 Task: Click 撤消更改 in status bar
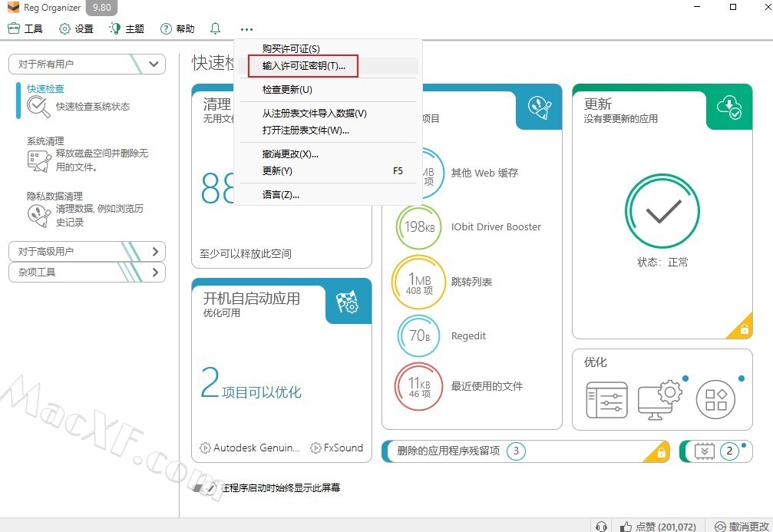742,526
